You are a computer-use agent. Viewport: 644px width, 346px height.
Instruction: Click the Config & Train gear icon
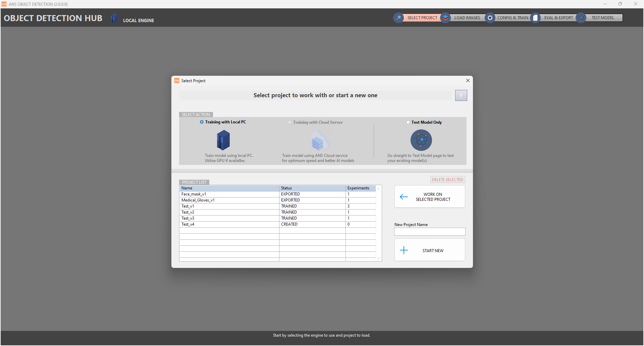tap(490, 18)
